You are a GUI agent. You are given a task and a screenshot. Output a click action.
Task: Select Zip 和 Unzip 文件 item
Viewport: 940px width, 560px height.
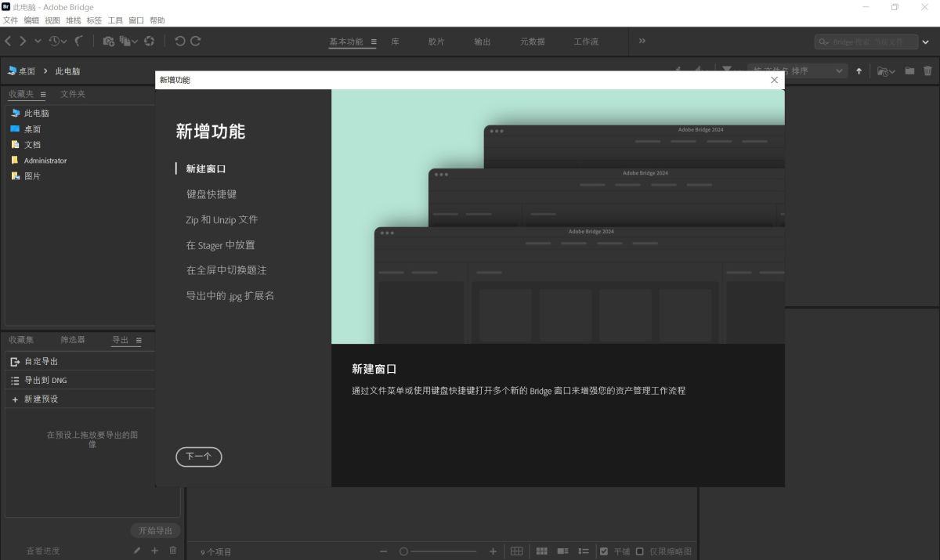[222, 220]
